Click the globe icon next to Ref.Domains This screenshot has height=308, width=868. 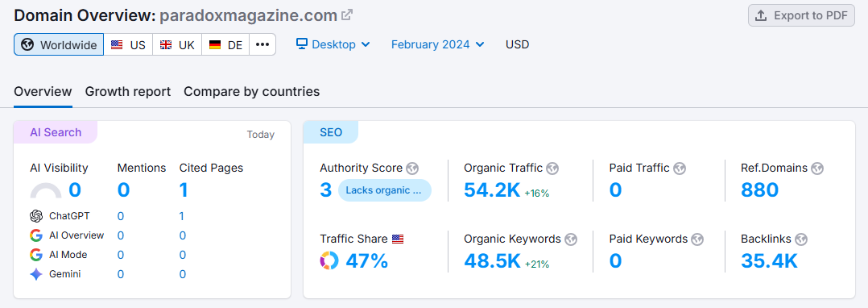pos(817,168)
